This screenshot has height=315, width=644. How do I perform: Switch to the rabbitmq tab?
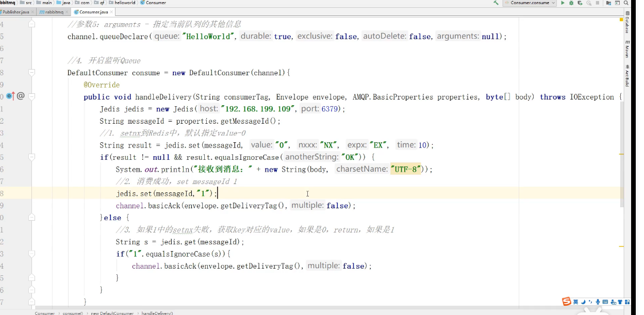click(52, 12)
